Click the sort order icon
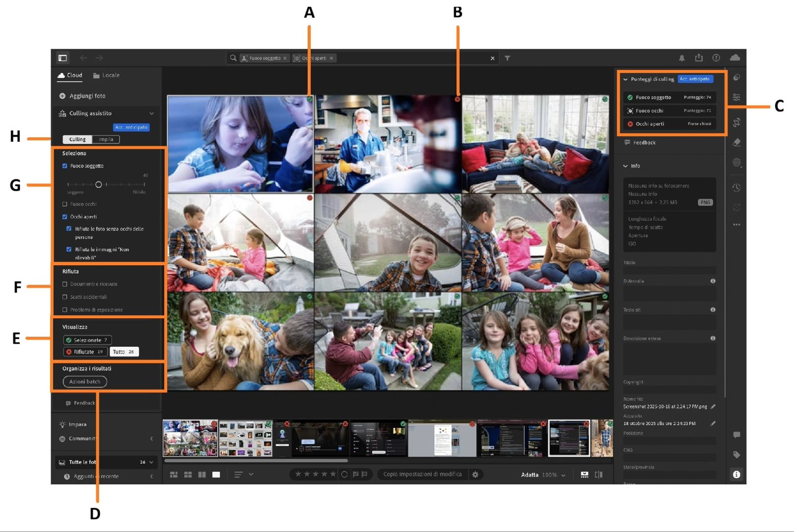This screenshot has height=532, width=794. coord(238,474)
